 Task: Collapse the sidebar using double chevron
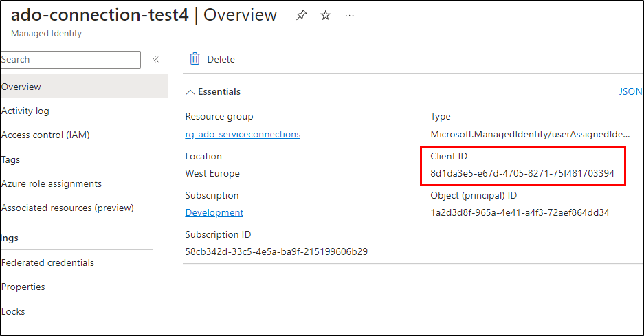(x=155, y=60)
